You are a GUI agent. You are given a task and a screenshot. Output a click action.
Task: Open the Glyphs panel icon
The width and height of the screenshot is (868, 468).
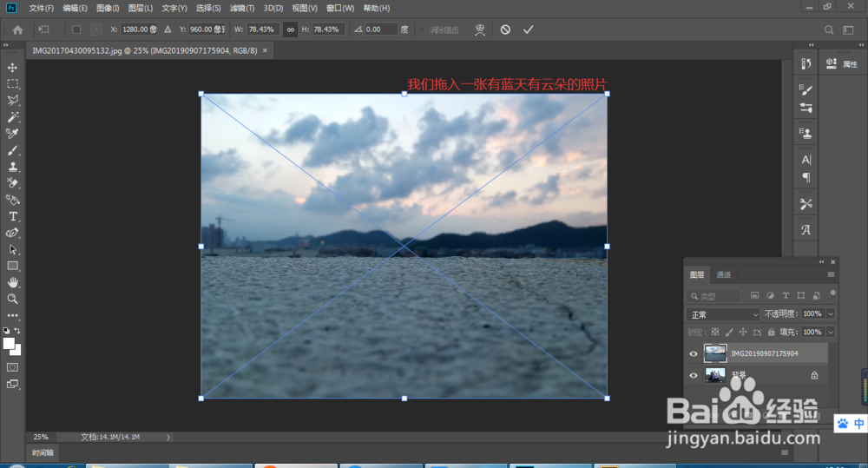click(x=806, y=230)
